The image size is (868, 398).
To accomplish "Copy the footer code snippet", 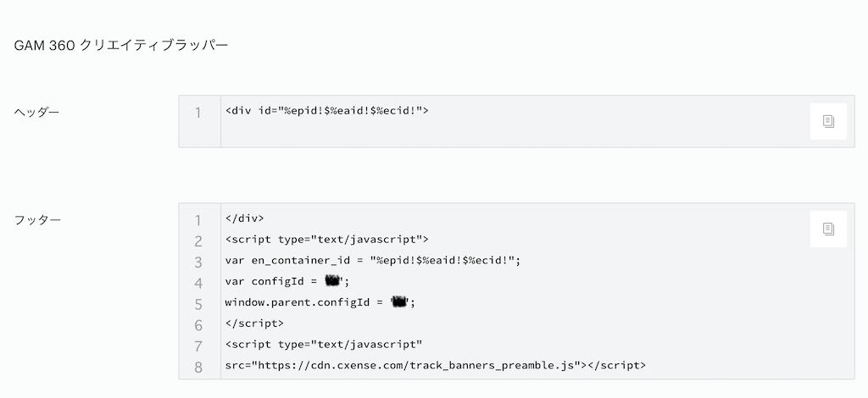I will [828, 229].
